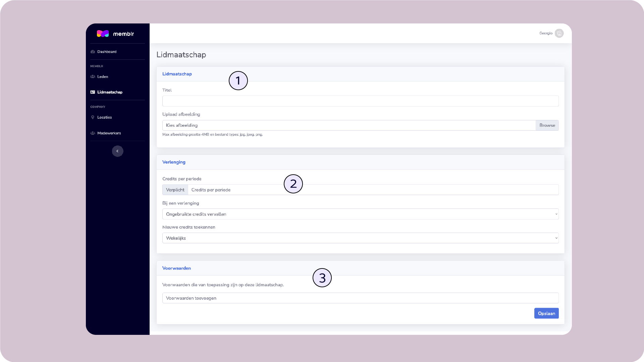Open Medewerkers in the sidebar
Screen dimensions: 644x362
(109, 133)
